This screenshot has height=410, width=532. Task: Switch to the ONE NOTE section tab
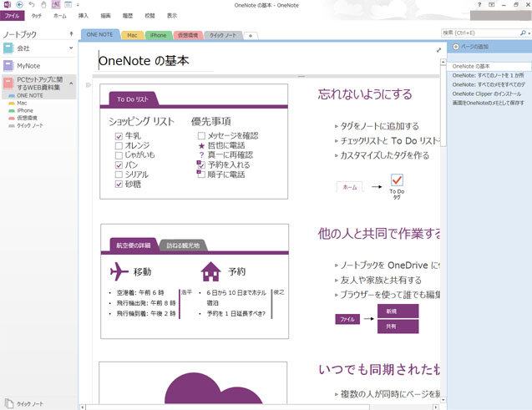[x=99, y=34]
